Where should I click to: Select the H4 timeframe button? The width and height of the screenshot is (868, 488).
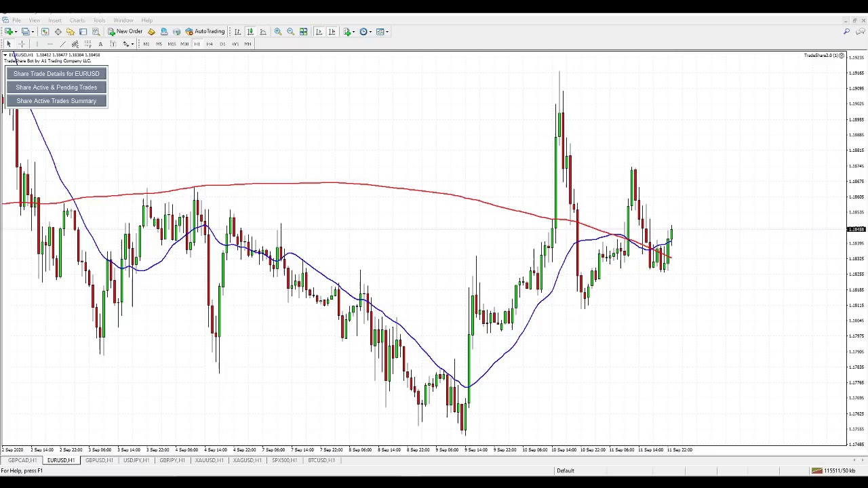(x=210, y=44)
